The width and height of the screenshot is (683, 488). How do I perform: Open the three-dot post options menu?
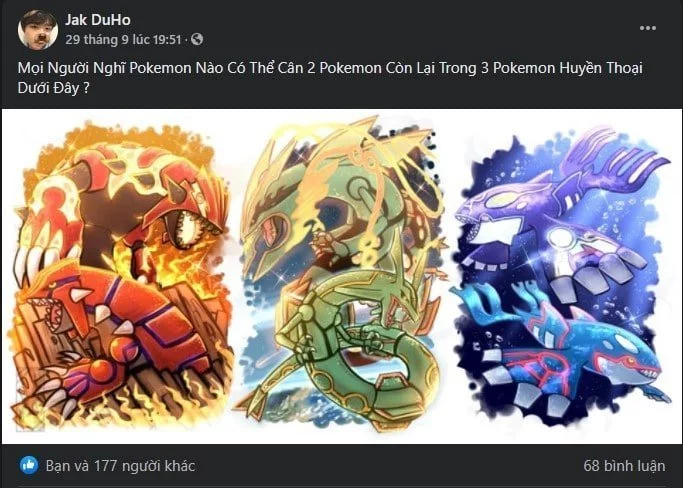tap(648, 28)
